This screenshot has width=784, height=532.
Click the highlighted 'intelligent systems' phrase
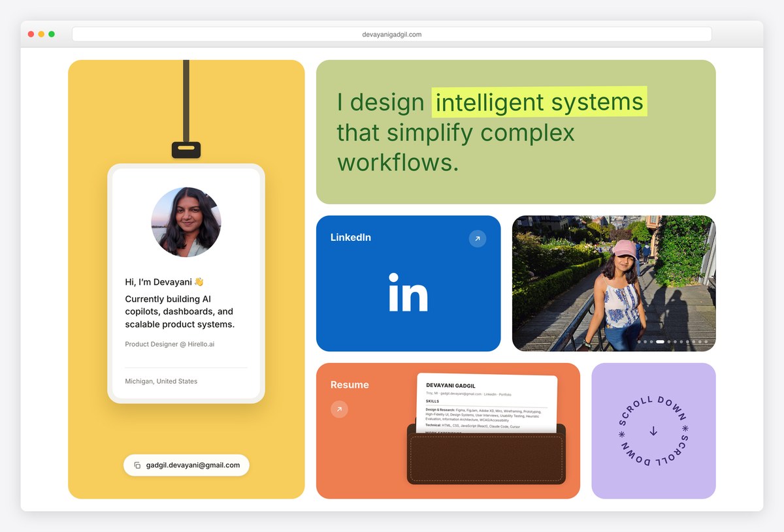point(540,102)
